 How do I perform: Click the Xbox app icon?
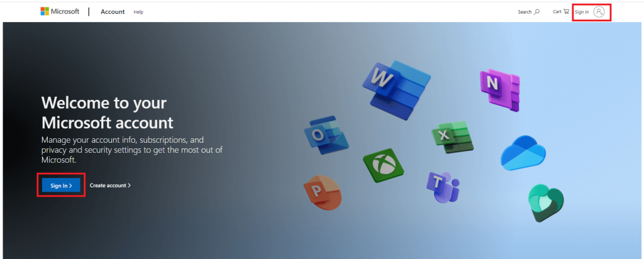coord(383,165)
